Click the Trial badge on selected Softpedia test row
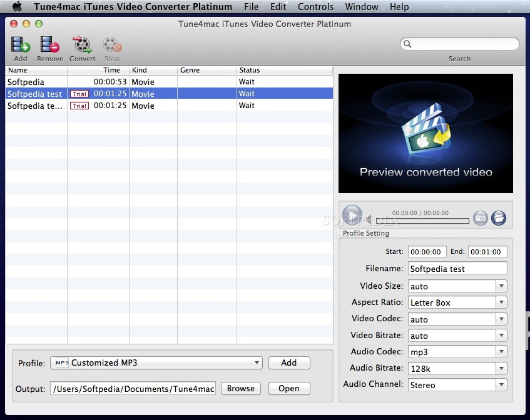The height and width of the screenshot is (420, 530). point(79,94)
